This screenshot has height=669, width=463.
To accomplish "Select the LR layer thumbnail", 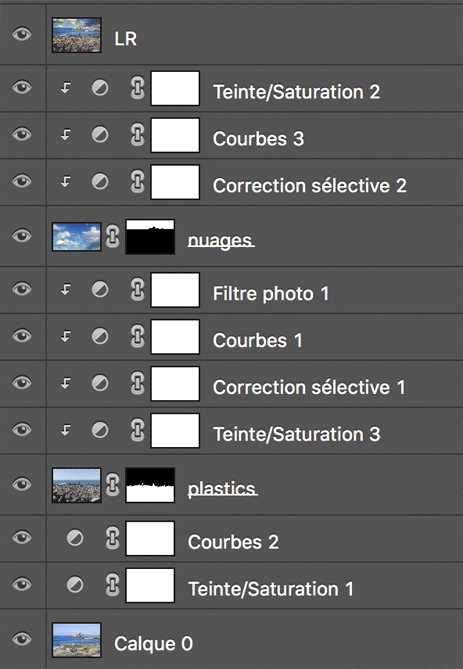I will tap(76, 35).
